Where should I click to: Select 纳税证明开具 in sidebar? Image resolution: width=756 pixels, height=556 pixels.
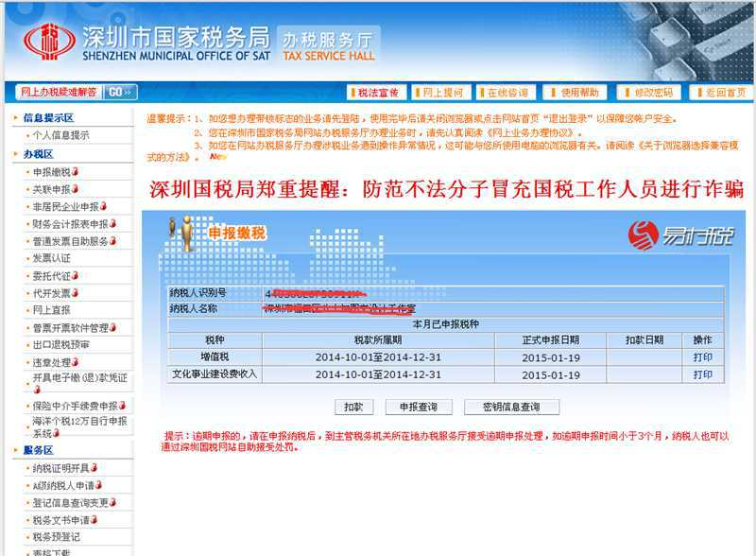coord(60,468)
